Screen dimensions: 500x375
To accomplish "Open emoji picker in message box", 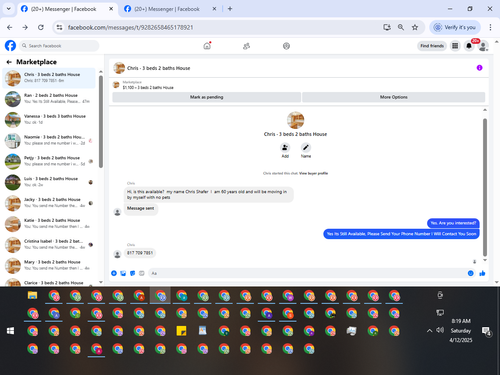I will pyautogui.click(x=470, y=273).
